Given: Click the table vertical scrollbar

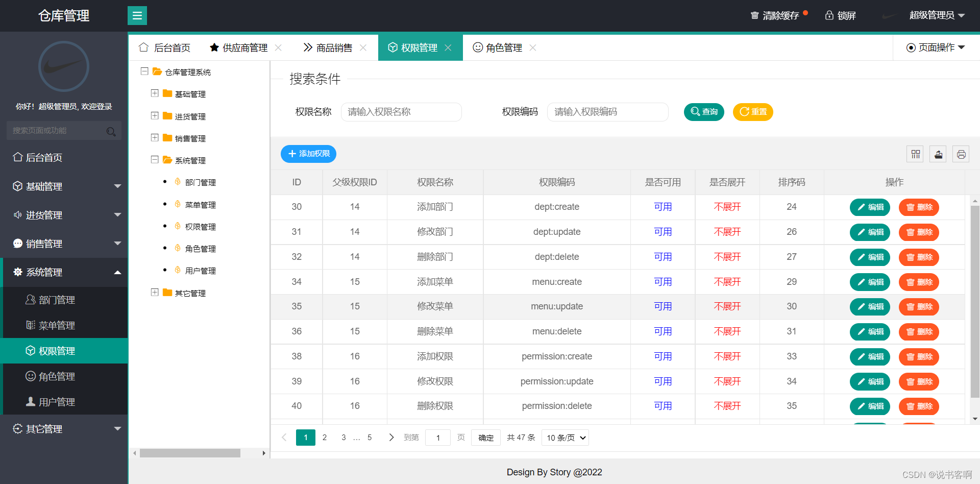Looking at the screenshot, I should [975, 301].
